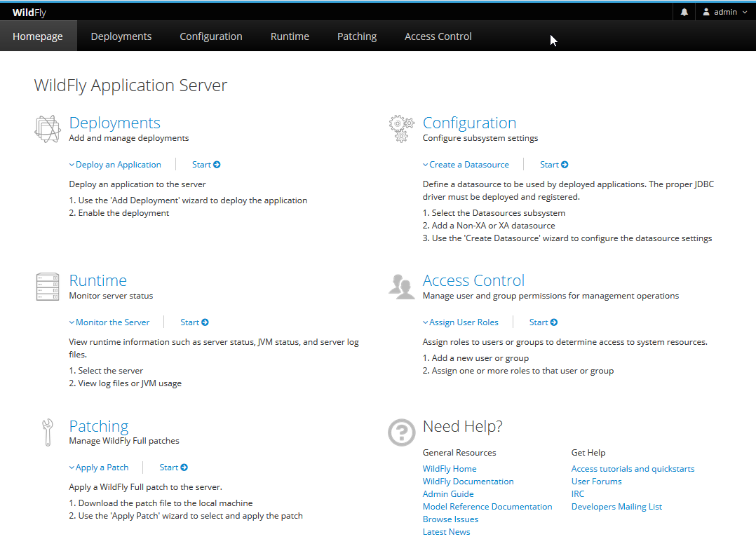Open the WildFly Documentation link
This screenshot has width=756, height=539.
468,482
